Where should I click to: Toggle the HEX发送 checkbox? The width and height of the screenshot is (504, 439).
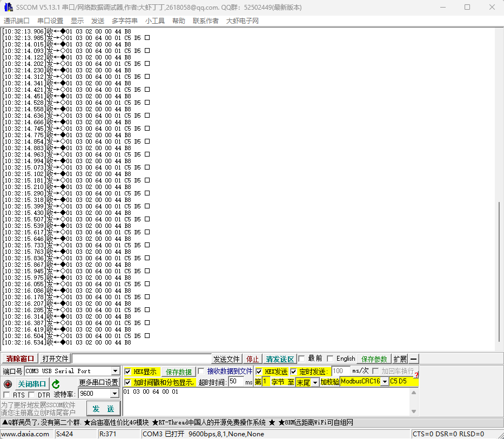click(x=259, y=372)
